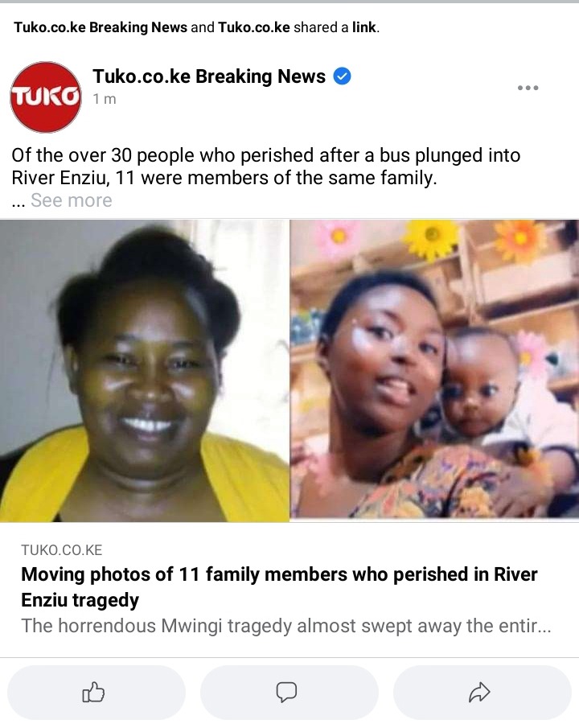
Task: Click the post caption about River Enziu
Action: pyautogui.click(x=265, y=167)
